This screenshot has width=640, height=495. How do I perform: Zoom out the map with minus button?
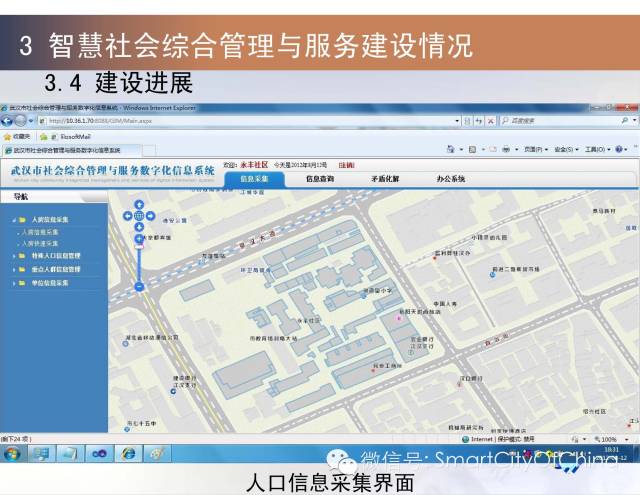click(x=139, y=286)
